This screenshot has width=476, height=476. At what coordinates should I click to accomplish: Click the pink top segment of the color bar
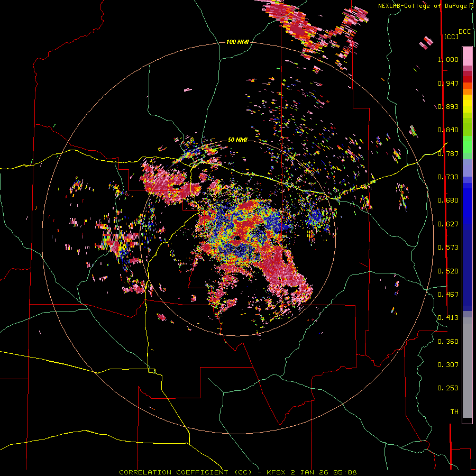click(x=467, y=56)
